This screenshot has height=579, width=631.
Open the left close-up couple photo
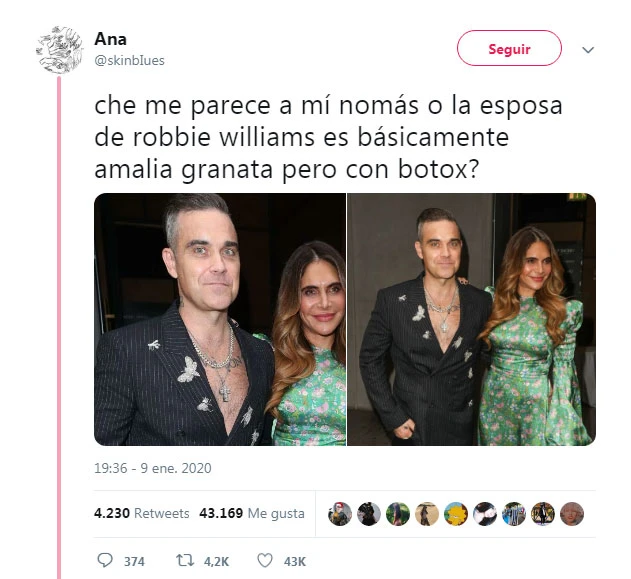[x=220, y=319]
